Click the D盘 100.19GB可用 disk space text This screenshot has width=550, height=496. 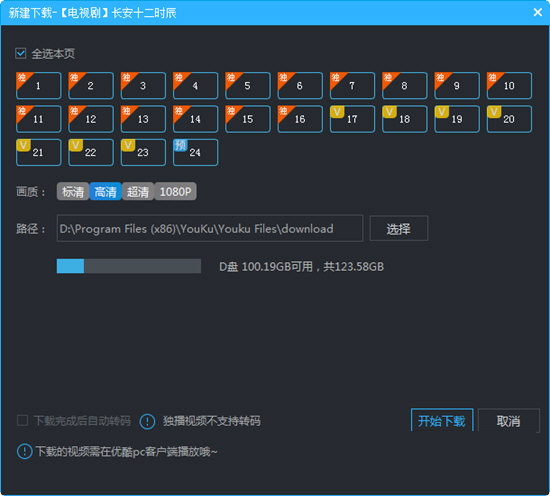301,267
